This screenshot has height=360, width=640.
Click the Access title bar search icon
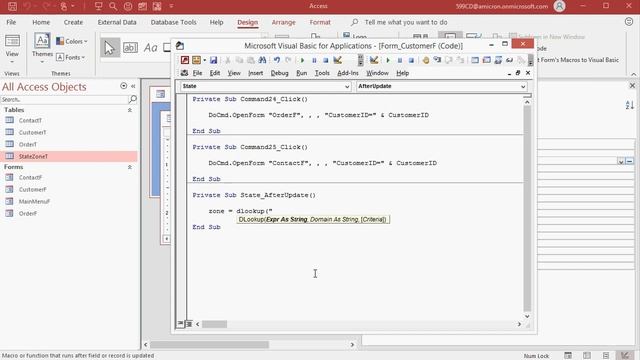coord(113,6)
